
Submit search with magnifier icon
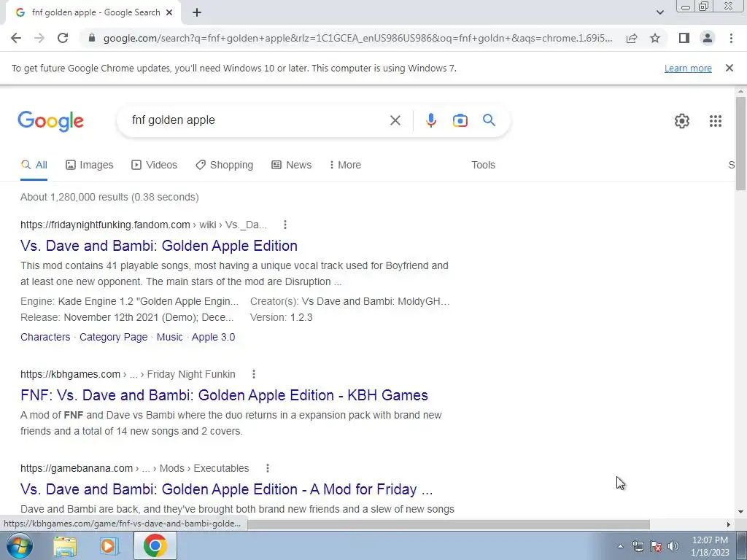pos(489,120)
